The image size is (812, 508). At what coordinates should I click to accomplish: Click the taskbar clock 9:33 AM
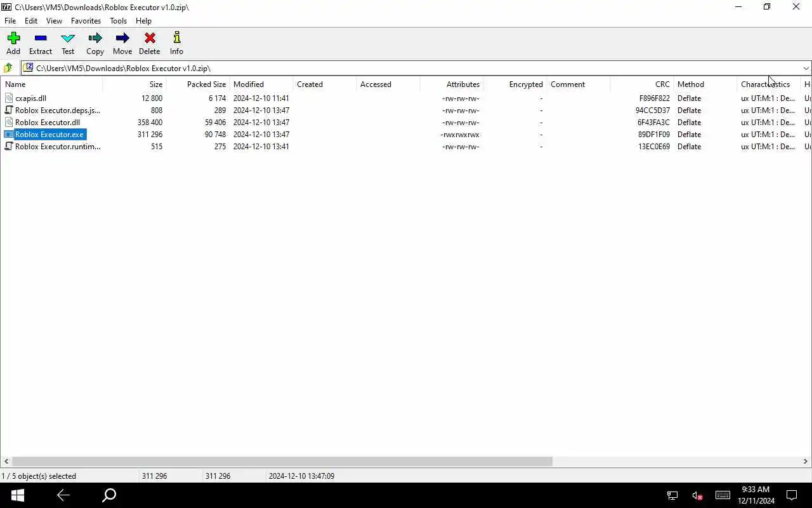click(x=755, y=490)
